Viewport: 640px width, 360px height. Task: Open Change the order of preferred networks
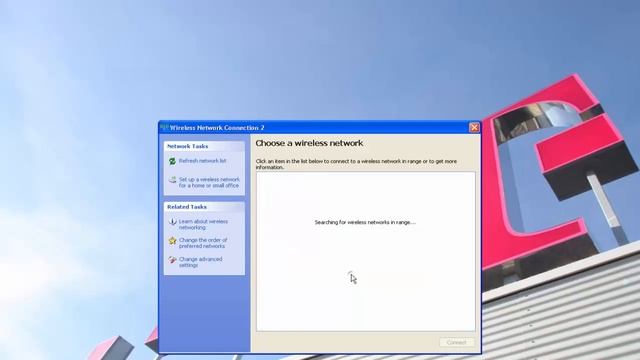point(203,243)
